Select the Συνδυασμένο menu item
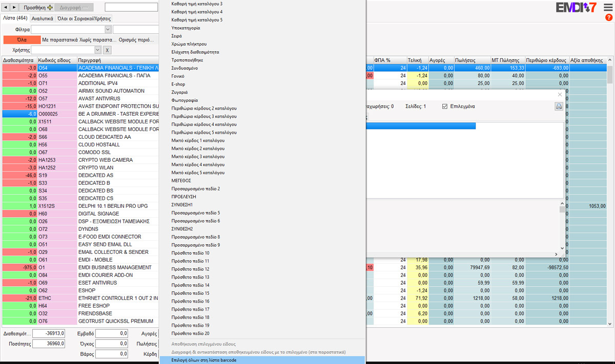The width and height of the screenshot is (615, 364). tap(262, 68)
